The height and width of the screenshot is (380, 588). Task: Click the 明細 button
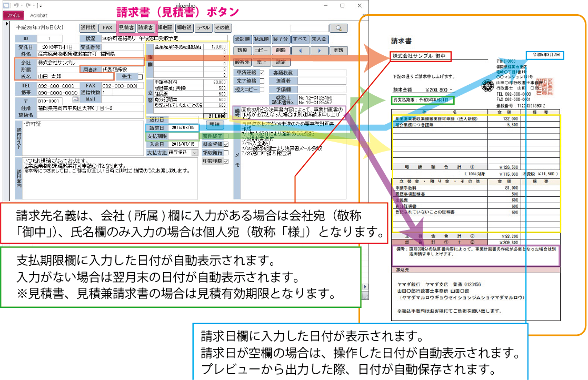214,125
